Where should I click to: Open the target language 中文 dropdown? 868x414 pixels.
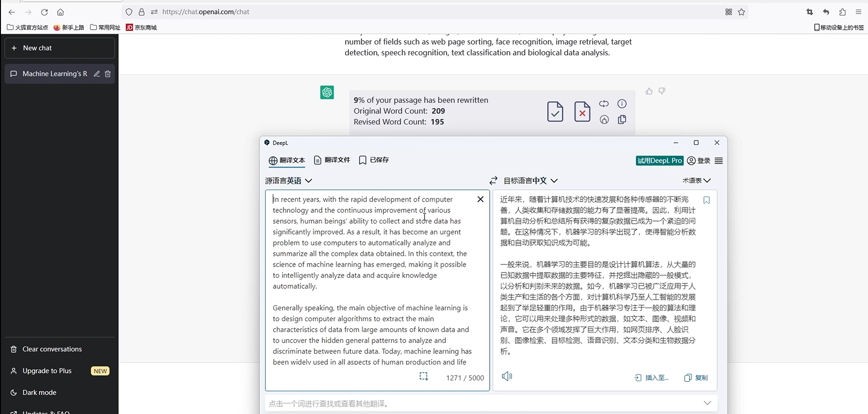[531, 180]
